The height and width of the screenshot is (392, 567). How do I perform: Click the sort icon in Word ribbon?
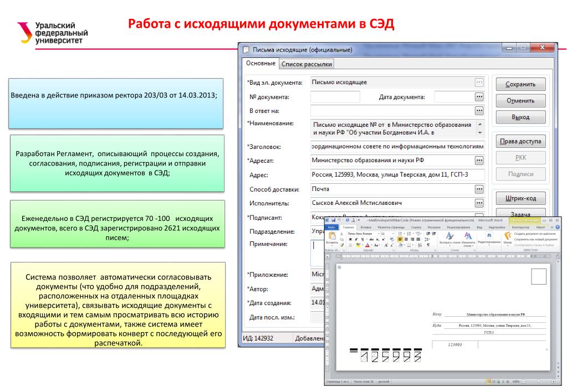[420, 245]
